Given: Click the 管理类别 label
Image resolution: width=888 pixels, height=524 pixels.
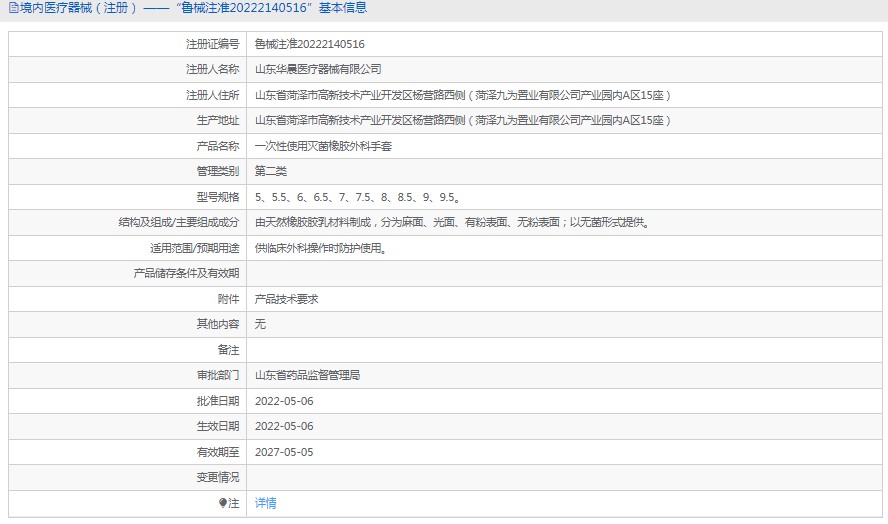Looking at the screenshot, I should 218,171.
